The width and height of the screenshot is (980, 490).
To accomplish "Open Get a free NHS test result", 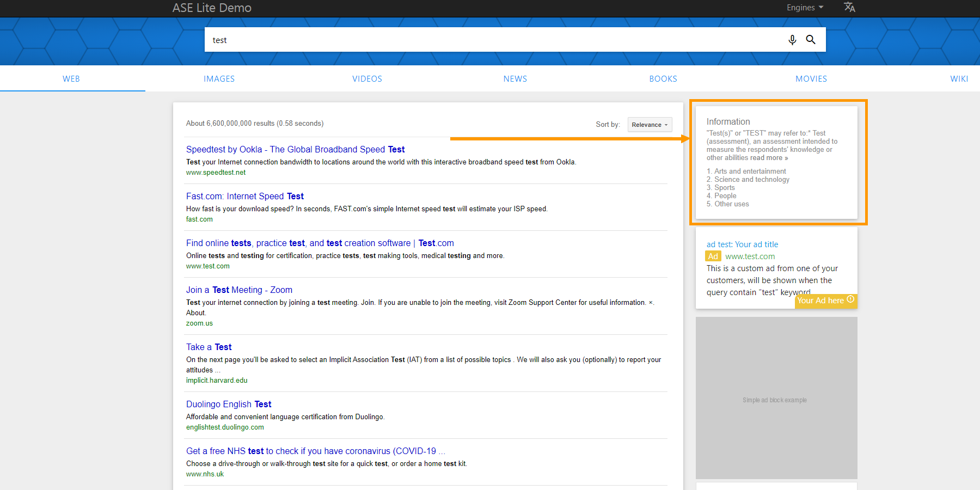I will coord(316,451).
